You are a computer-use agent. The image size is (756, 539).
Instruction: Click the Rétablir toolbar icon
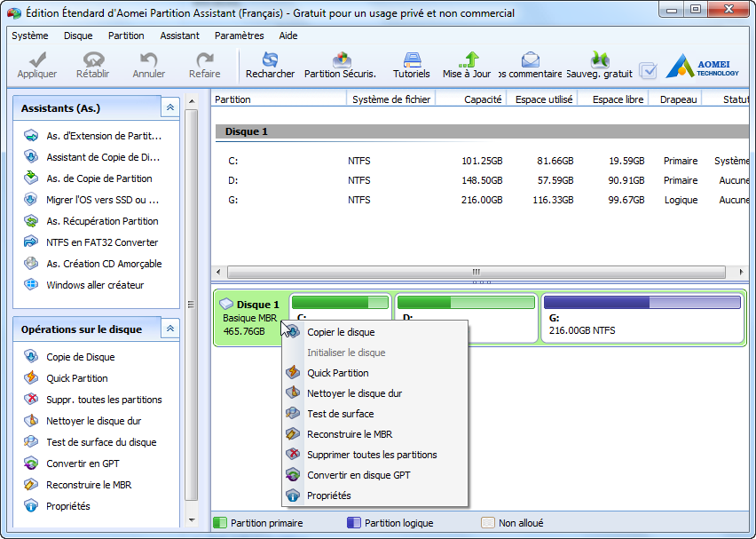[x=93, y=59]
